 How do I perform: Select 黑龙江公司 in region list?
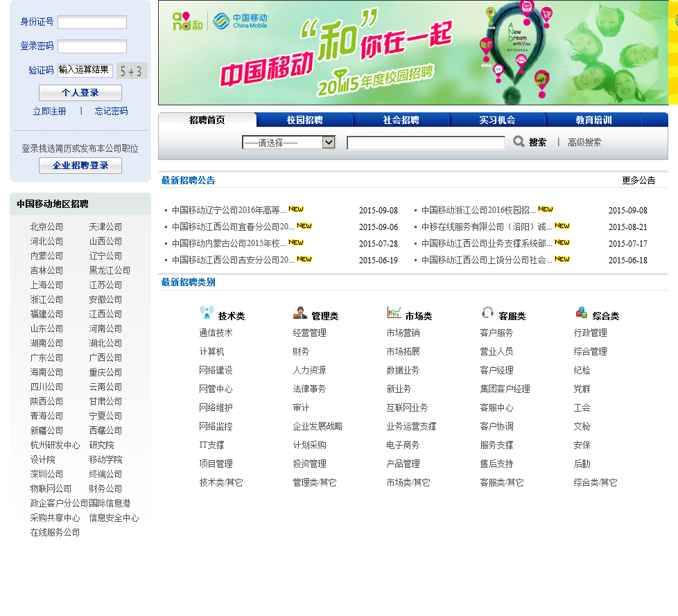110,271
